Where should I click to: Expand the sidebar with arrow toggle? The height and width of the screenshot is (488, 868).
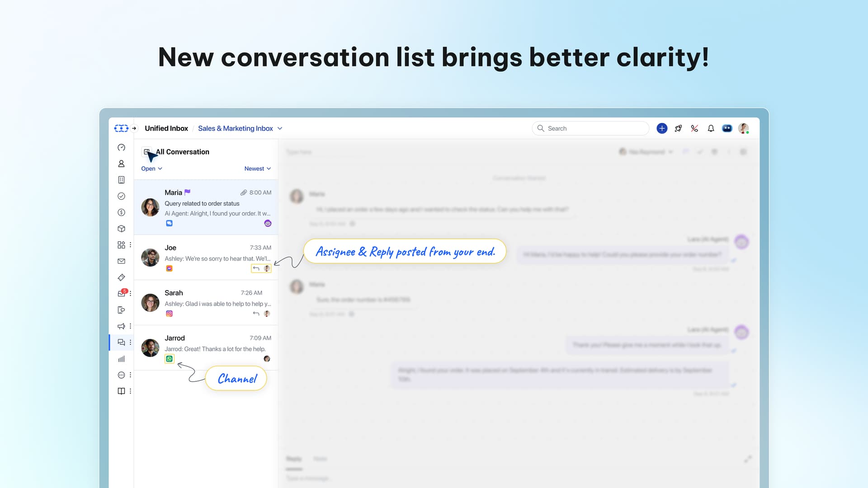[134, 128]
